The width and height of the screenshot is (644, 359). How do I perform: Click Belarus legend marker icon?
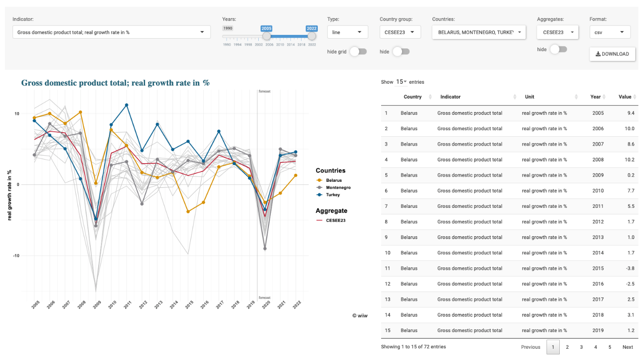pyautogui.click(x=319, y=180)
